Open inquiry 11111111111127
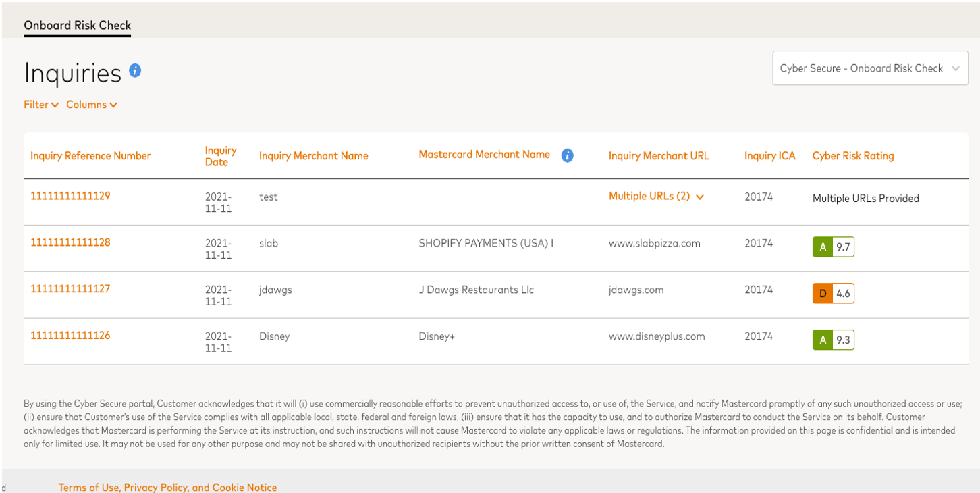The width and height of the screenshot is (980, 493). coord(70,289)
